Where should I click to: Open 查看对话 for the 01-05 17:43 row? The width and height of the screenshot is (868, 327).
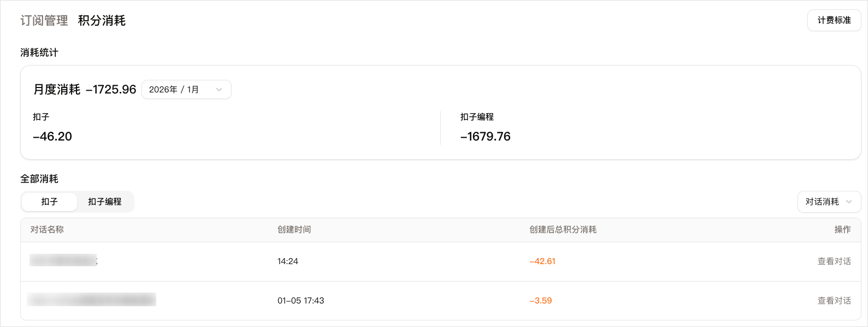pyautogui.click(x=834, y=301)
